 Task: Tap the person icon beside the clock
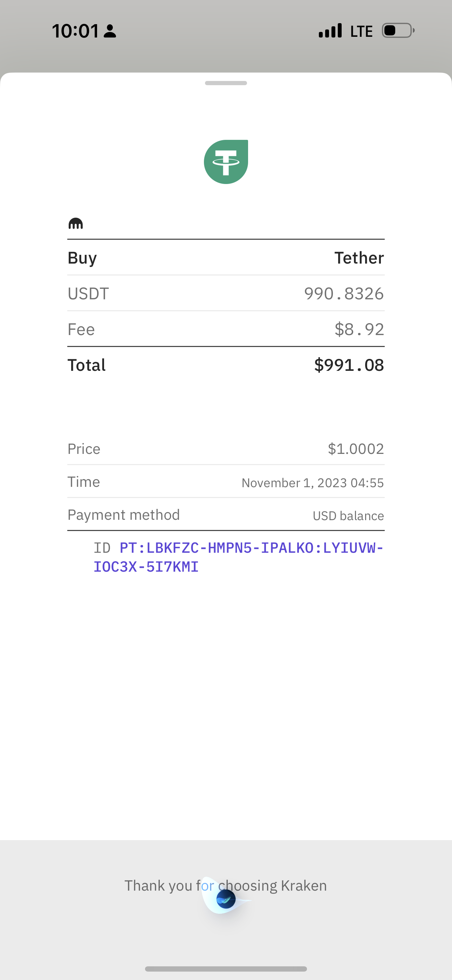pyautogui.click(x=110, y=31)
